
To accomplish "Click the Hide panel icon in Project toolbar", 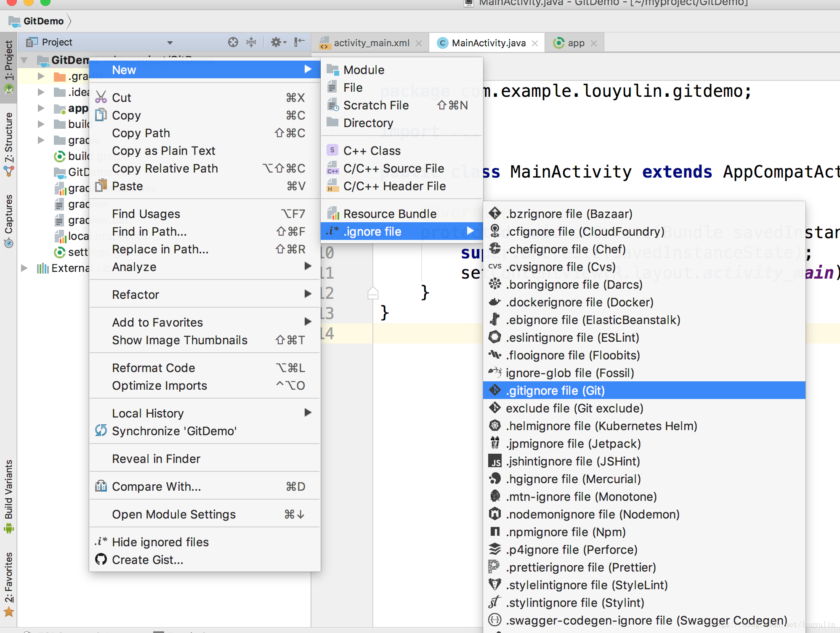I will click(x=299, y=42).
